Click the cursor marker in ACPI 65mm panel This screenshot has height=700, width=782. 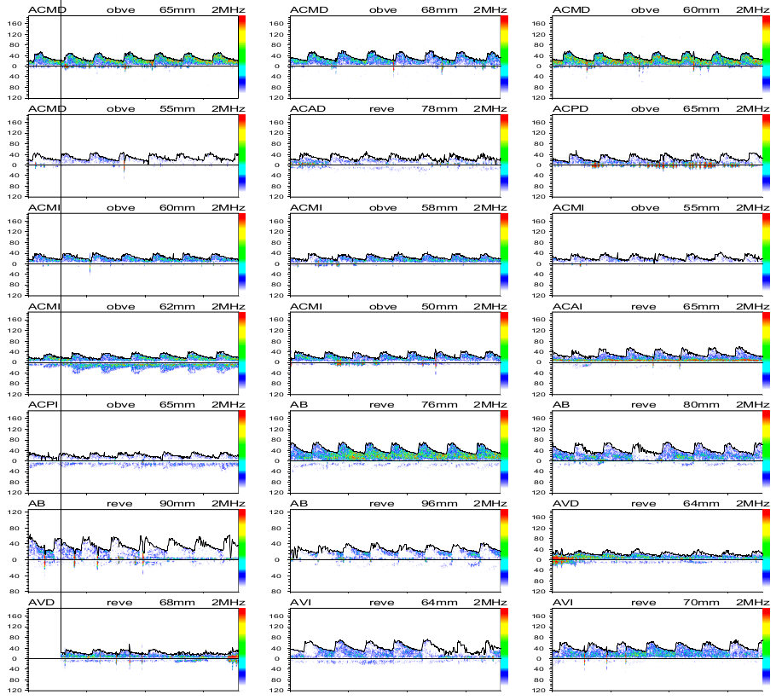click(61, 449)
